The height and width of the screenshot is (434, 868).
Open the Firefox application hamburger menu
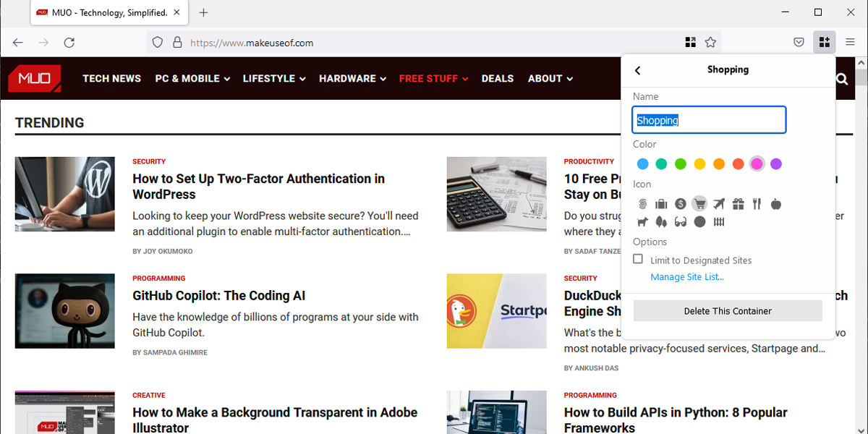tap(850, 43)
